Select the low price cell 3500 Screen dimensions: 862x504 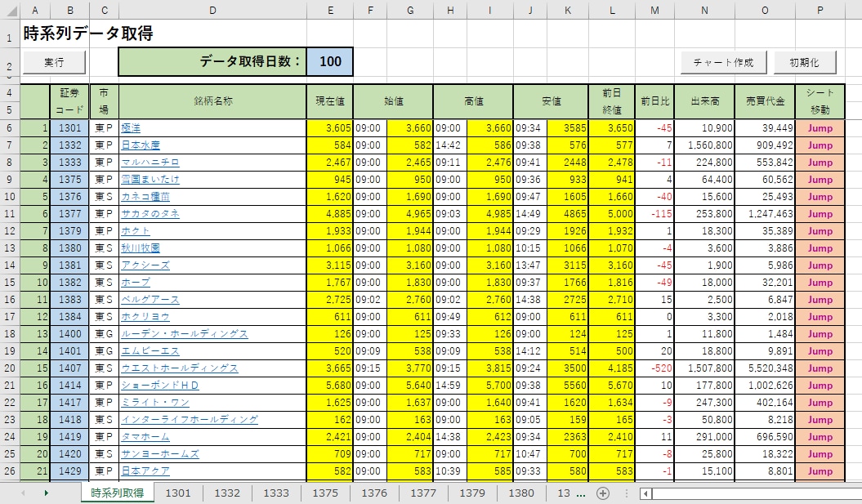568,368
